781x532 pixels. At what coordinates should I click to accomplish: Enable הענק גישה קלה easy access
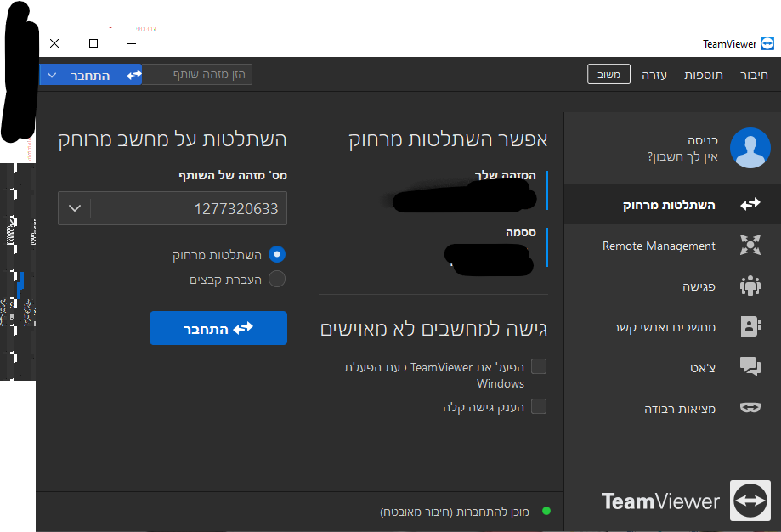[x=540, y=406]
